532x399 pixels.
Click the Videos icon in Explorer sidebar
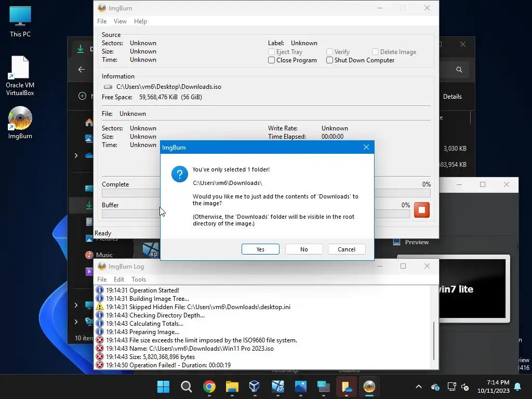[89, 271]
